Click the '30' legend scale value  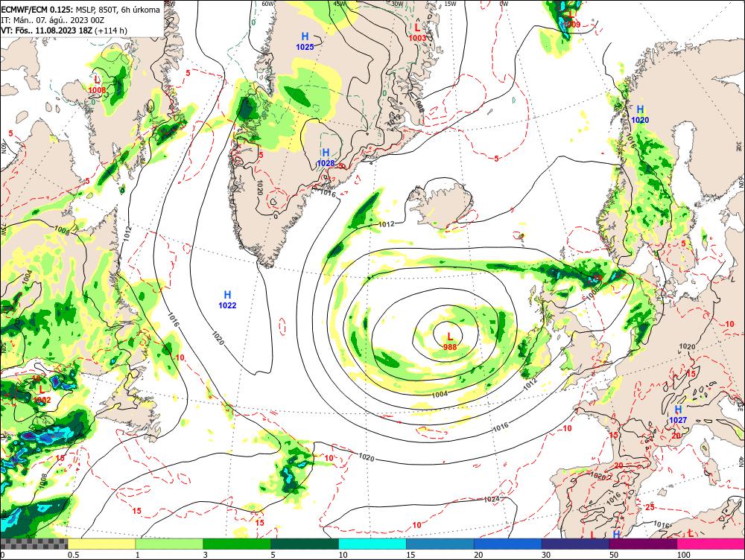pos(546,555)
